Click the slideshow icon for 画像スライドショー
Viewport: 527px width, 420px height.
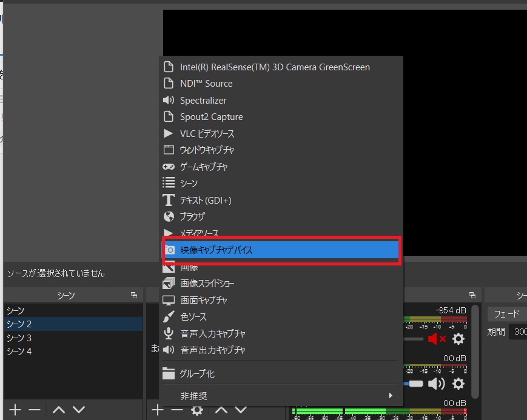169,283
